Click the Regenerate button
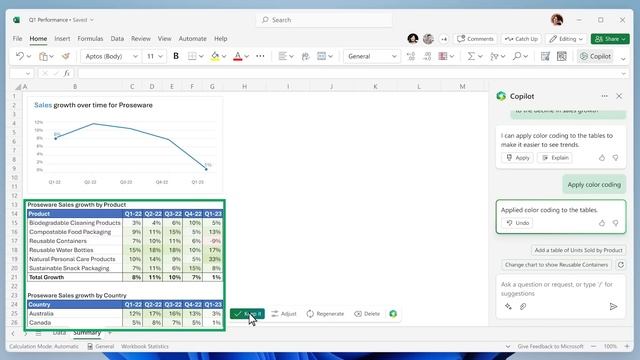The height and width of the screenshot is (360, 640). coord(325,313)
